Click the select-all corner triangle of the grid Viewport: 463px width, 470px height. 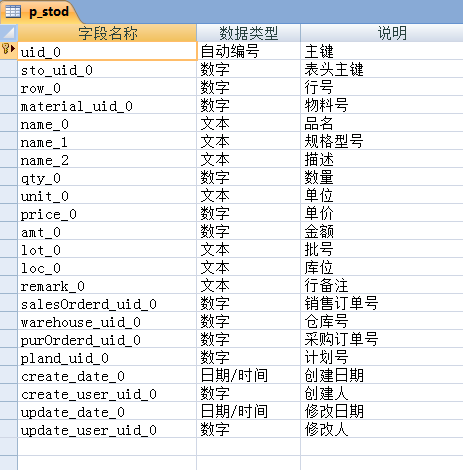click(9, 33)
